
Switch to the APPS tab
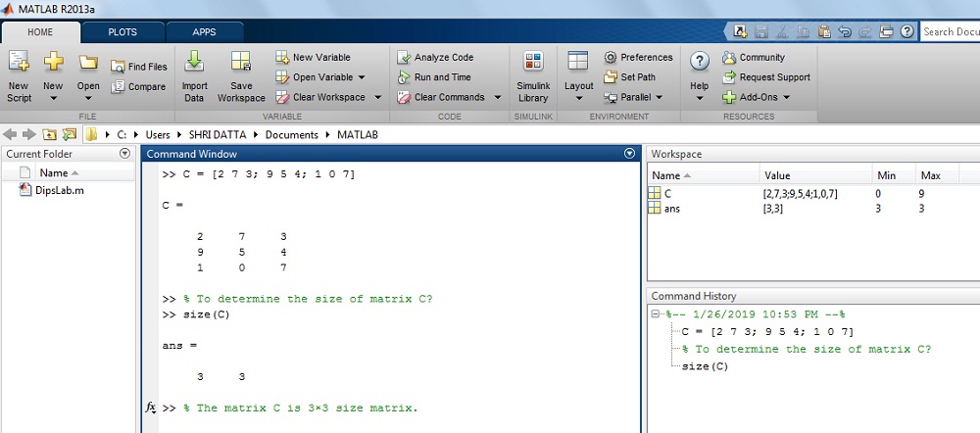click(204, 32)
